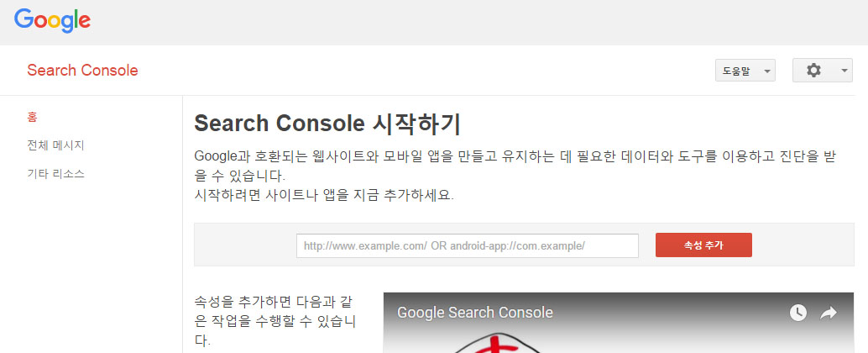Click the Share arrow on the video
The height and width of the screenshot is (353, 868).
pyautogui.click(x=829, y=313)
